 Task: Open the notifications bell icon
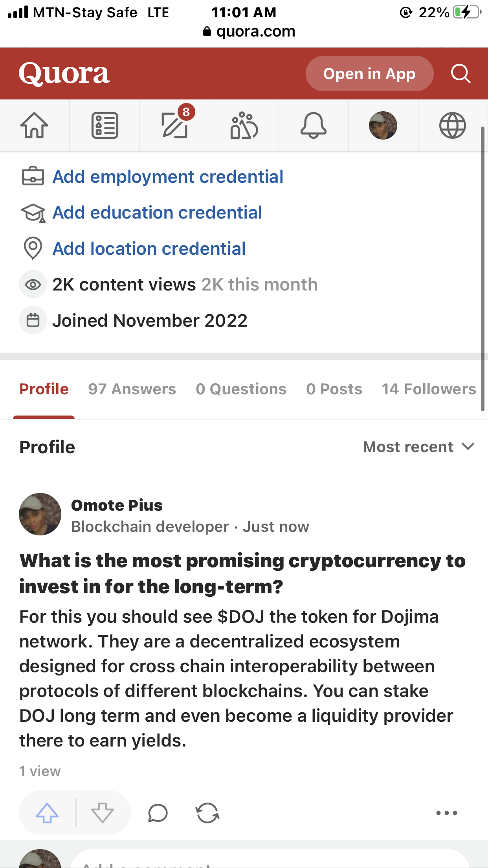[313, 125]
